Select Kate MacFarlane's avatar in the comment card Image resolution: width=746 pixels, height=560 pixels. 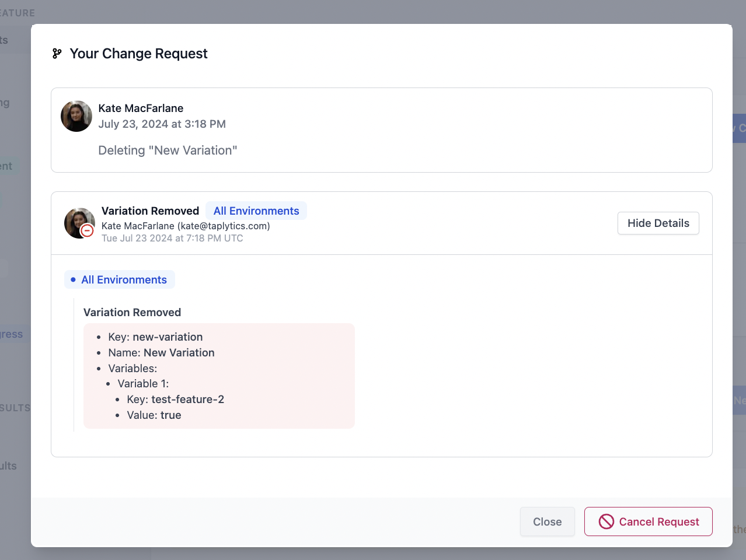pyautogui.click(x=76, y=116)
